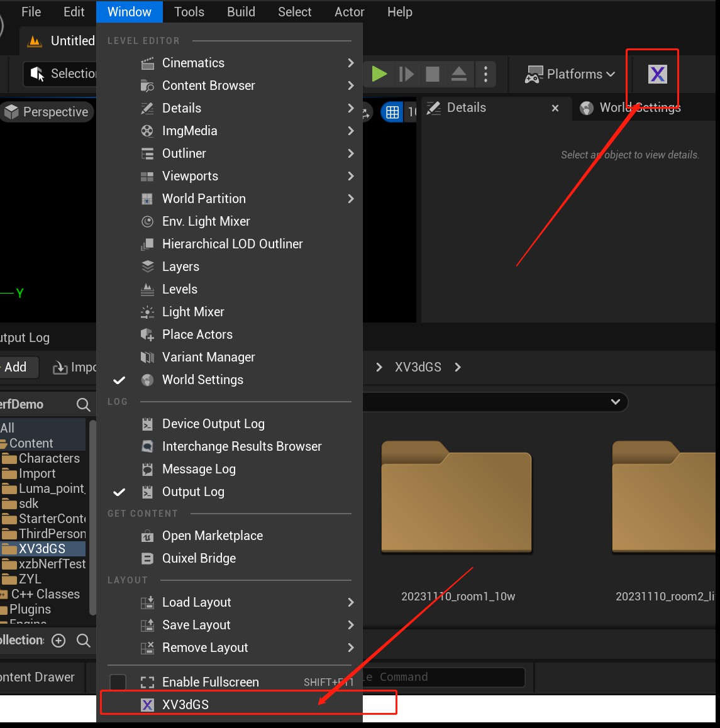Click the Device Output Log icon

click(x=147, y=424)
